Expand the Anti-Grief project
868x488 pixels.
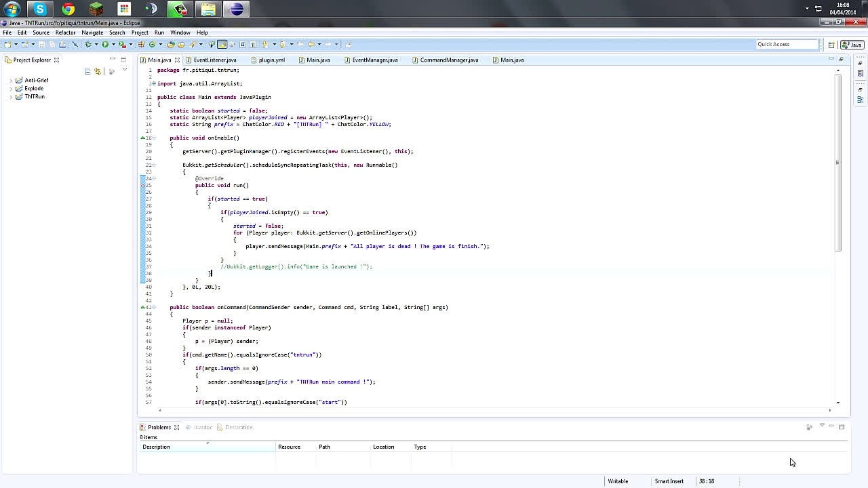[11, 80]
